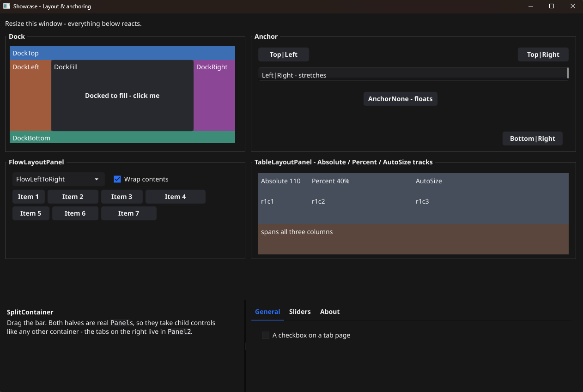The height and width of the screenshot is (392, 583).
Task: Maximize the Showcase window
Action: [552, 6]
